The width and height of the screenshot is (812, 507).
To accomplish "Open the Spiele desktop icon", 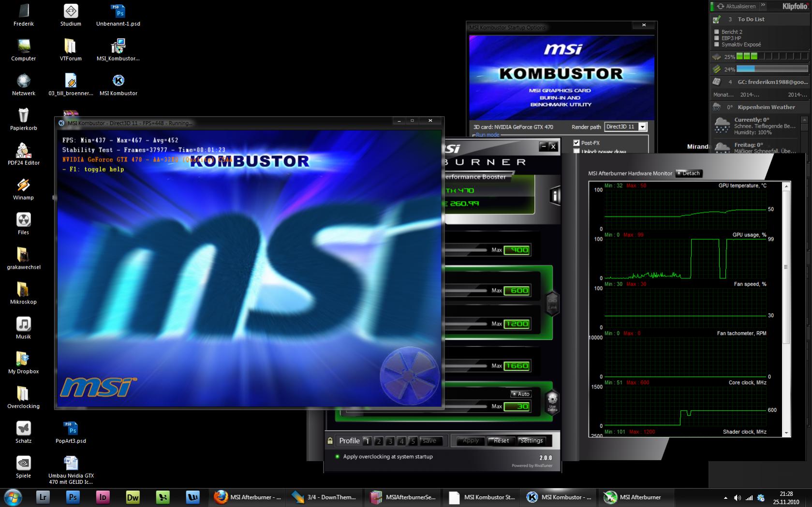I will coord(23,467).
